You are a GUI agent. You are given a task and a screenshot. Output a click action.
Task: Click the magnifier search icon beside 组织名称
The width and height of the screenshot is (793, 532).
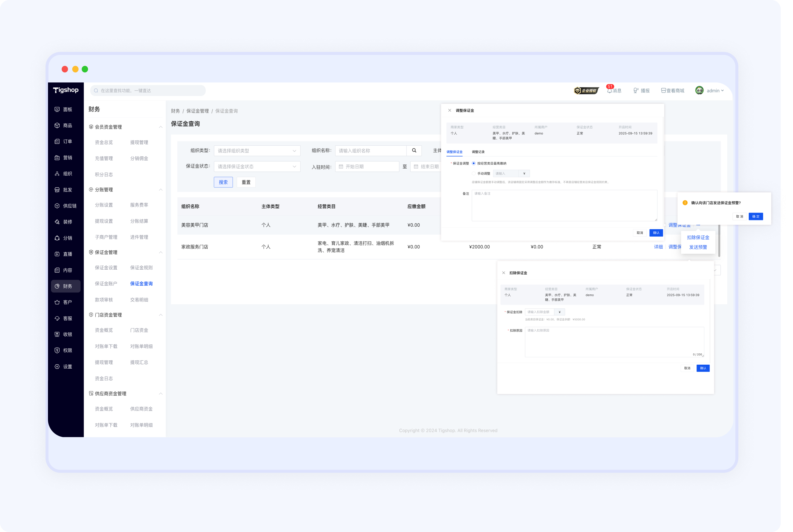click(x=414, y=150)
